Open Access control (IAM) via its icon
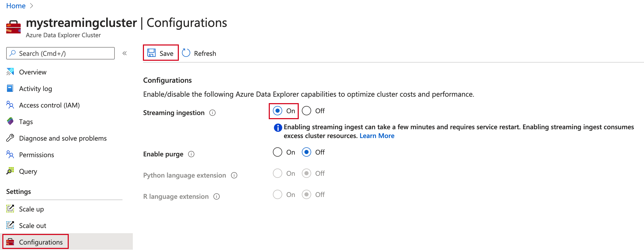 (10, 105)
